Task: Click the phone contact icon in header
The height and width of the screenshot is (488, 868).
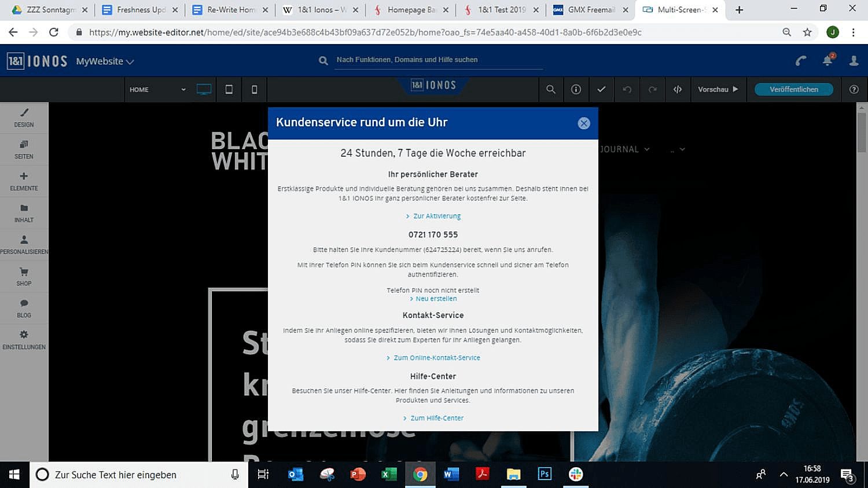Action: click(x=801, y=61)
